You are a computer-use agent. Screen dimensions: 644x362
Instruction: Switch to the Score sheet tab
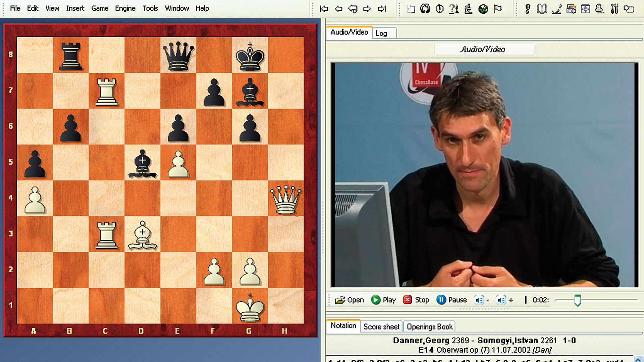[x=381, y=326]
